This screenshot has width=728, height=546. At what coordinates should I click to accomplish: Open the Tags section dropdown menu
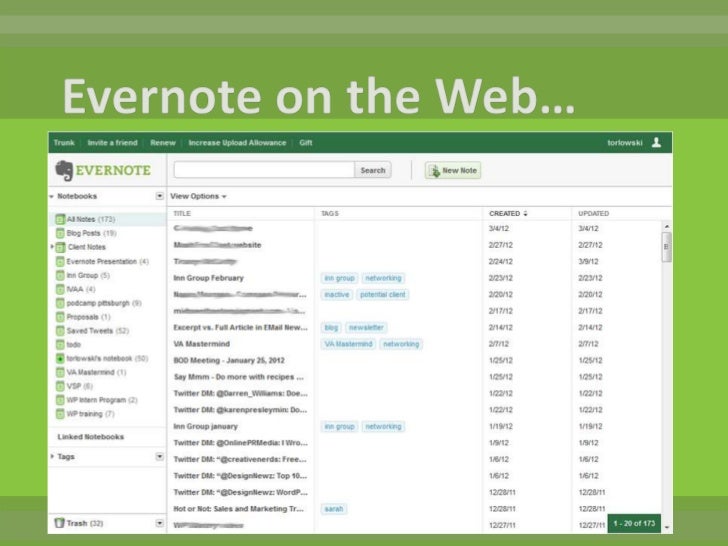coord(160,457)
